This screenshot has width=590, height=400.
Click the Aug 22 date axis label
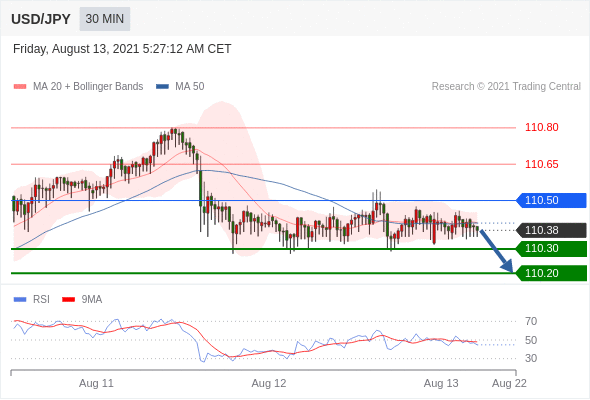click(x=509, y=383)
